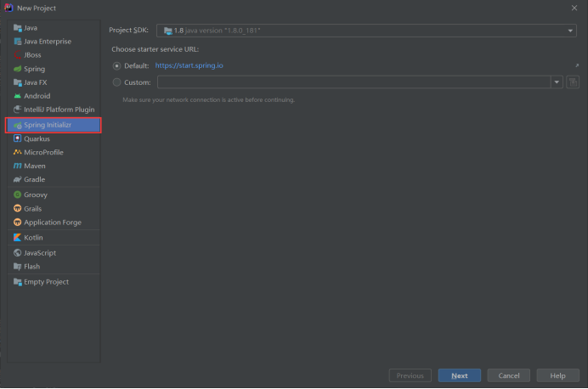The height and width of the screenshot is (389, 588).
Task: Choose the Groovy icon
Action: (17, 194)
